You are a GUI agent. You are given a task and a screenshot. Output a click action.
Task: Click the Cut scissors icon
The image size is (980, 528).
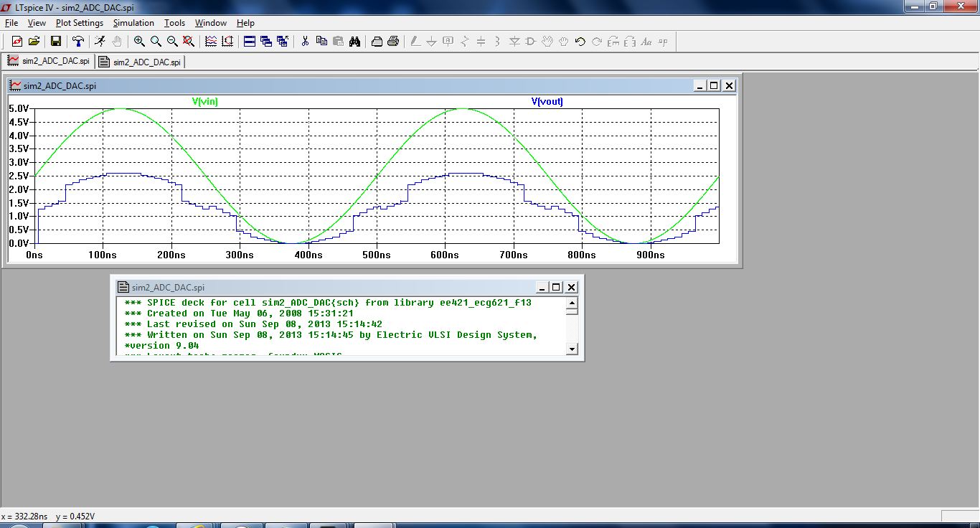coord(305,42)
